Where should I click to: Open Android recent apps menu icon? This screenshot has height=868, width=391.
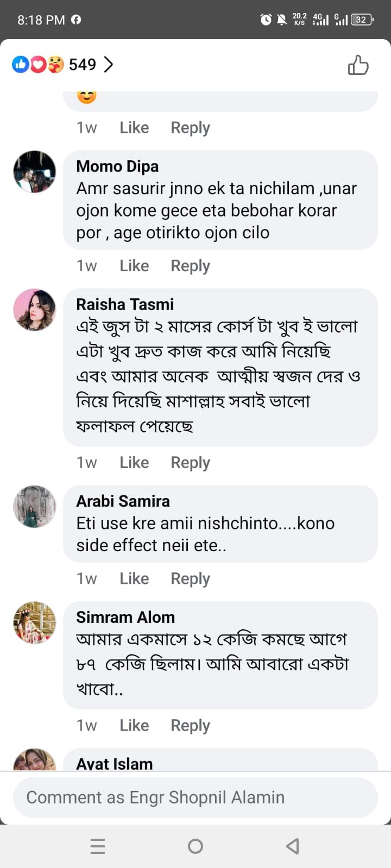(x=98, y=846)
